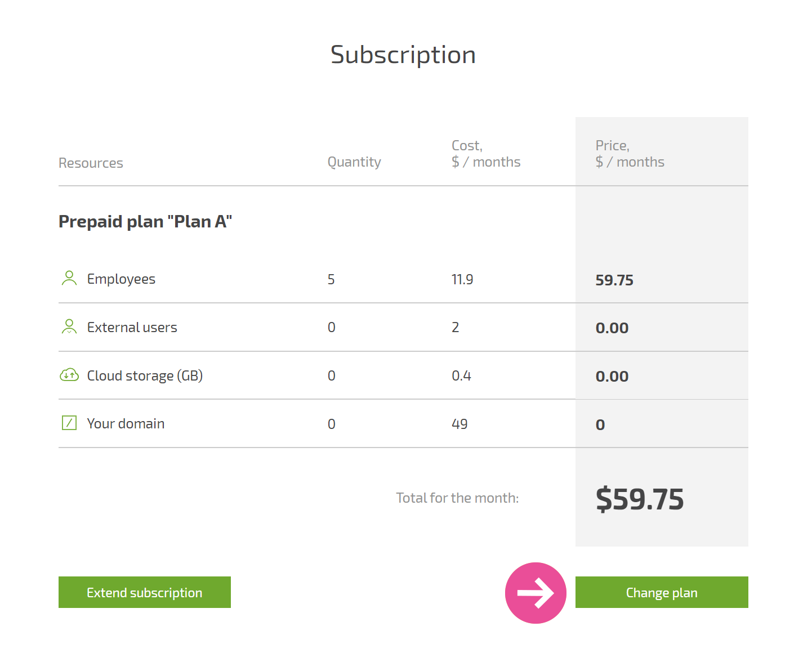Click the Resources column header
The height and width of the screenshot is (662, 812).
coord(91,163)
